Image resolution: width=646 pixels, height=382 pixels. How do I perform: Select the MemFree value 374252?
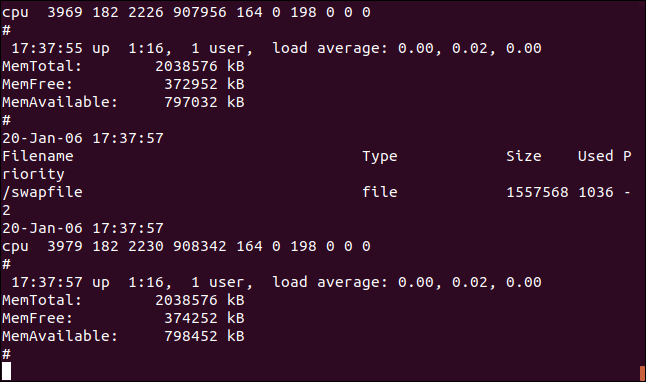click(191, 318)
